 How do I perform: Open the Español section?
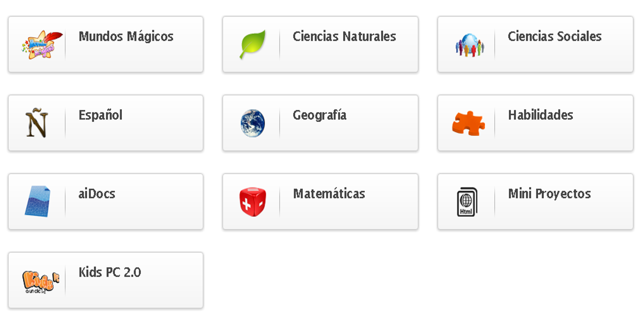coord(99,114)
